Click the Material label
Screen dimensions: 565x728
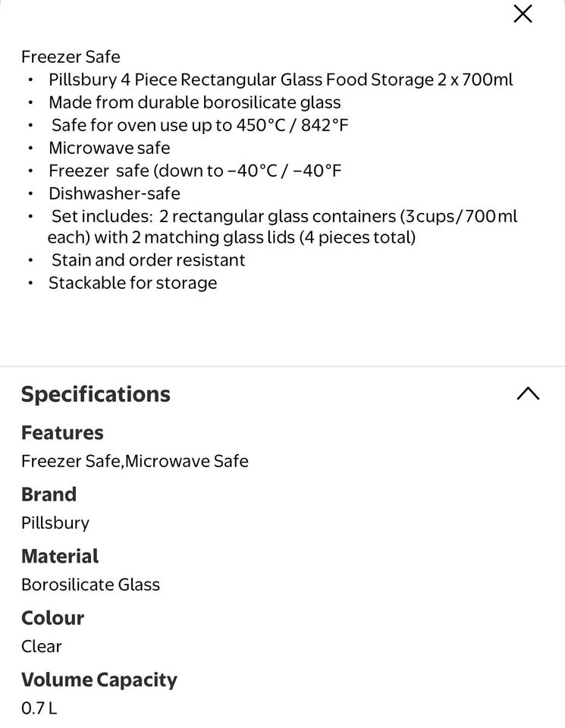[x=60, y=556]
